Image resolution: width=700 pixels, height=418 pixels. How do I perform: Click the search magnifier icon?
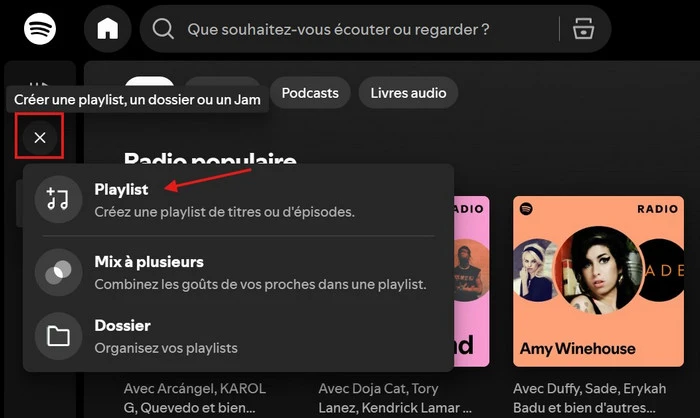[163, 29]
